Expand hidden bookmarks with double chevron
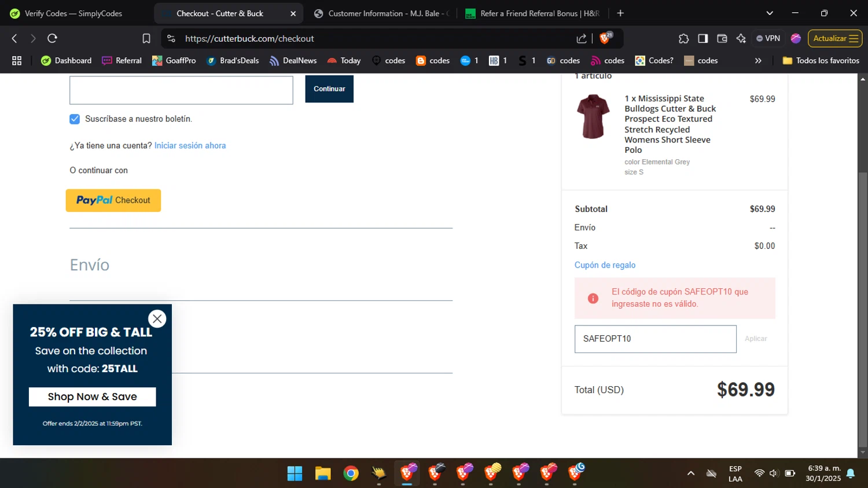Screen dimensions: 868x488 coord(758,60)
